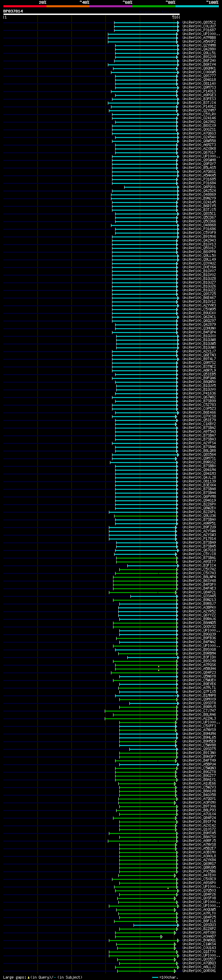The image size is (222, 980).
Task: Click the Large gaps legend text
Action: tap(43, 977)
